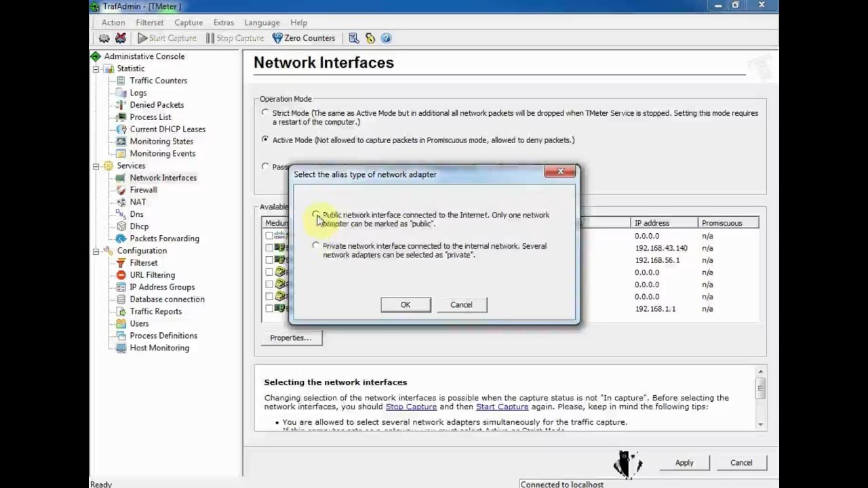This screenshot has height=488, width=868.
Task: Select the Private network interface radio button
Action: click(316, 246)
